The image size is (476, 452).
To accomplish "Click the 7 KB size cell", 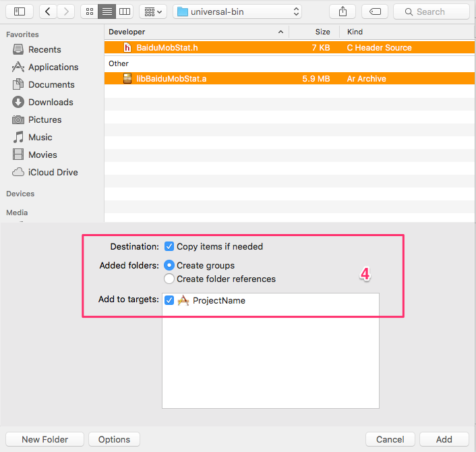I will coord(321,48).
